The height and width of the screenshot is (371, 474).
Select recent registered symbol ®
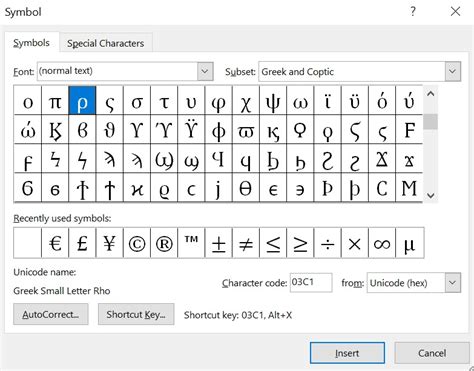click(x=164, y=243)
